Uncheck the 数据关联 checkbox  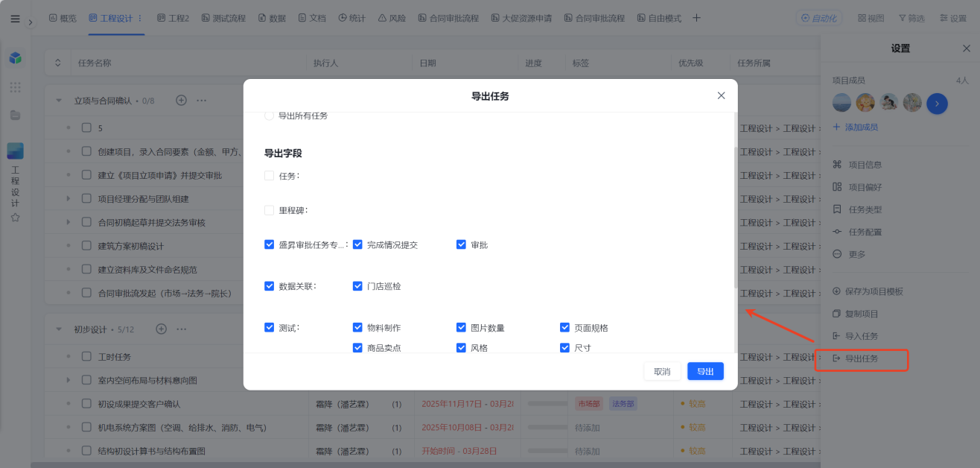coord(269,286)
